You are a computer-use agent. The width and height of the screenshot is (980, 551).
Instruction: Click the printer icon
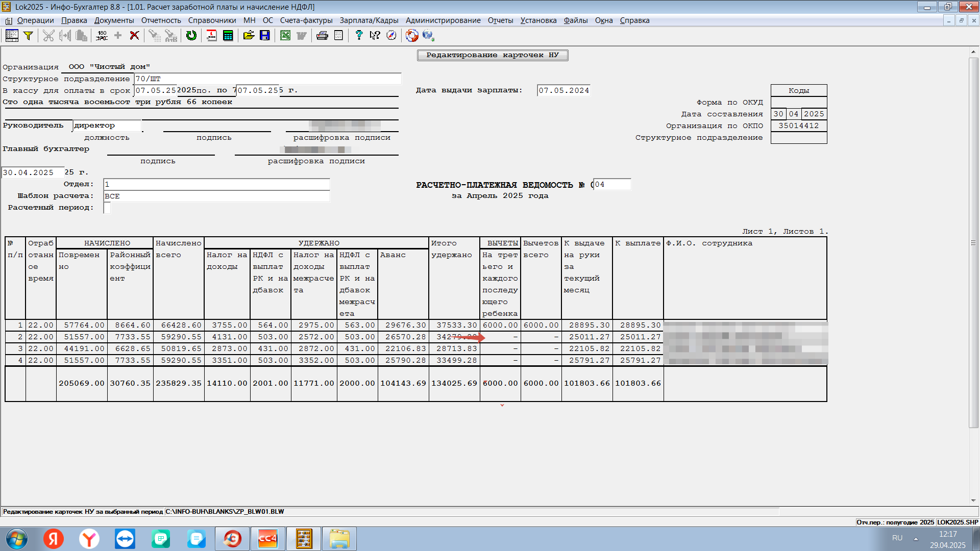pos(322,35)
